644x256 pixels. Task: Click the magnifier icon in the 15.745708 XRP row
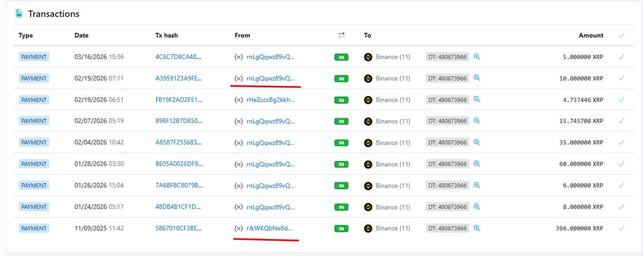[477, 121]
